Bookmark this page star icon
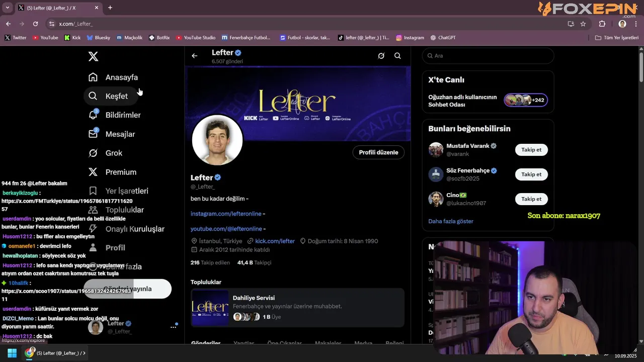Viewport: 644px width, 362px height. click(583, 24)
